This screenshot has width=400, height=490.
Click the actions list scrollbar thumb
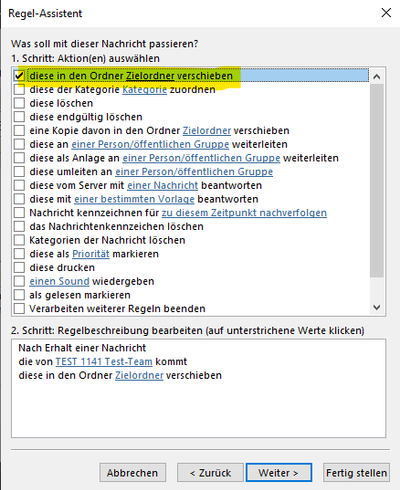click(377, 180)
